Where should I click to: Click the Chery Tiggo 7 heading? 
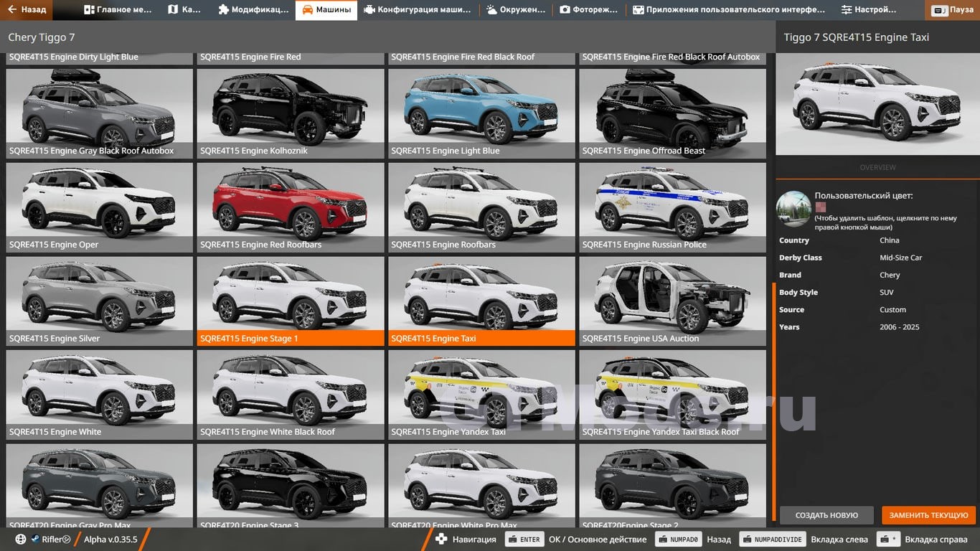pyautogui.click(x=42, y=37)
